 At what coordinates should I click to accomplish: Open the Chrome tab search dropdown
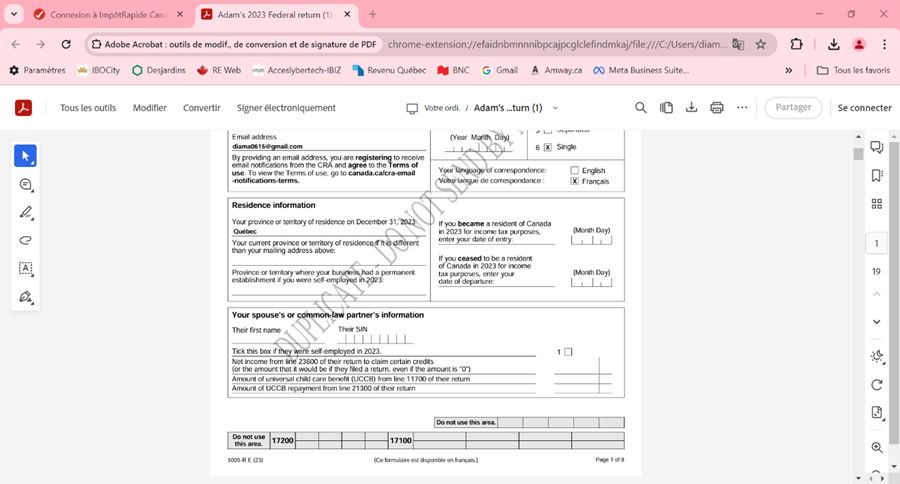click(14, 14)
